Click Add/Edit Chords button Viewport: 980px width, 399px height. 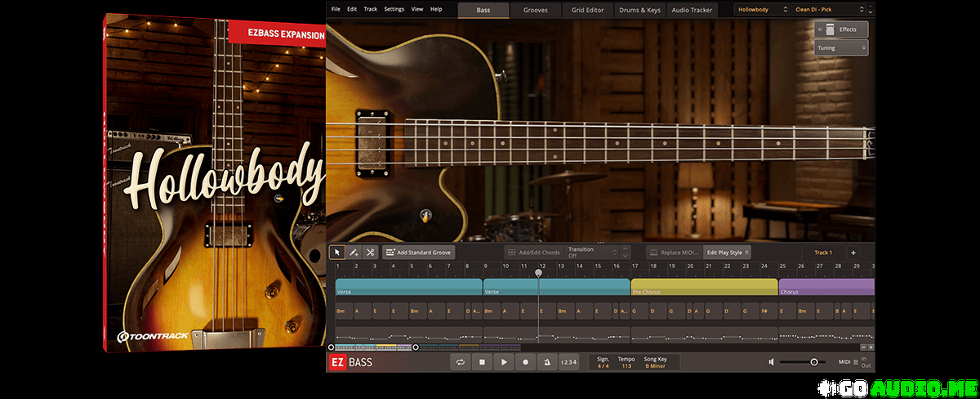coord(534,253)
